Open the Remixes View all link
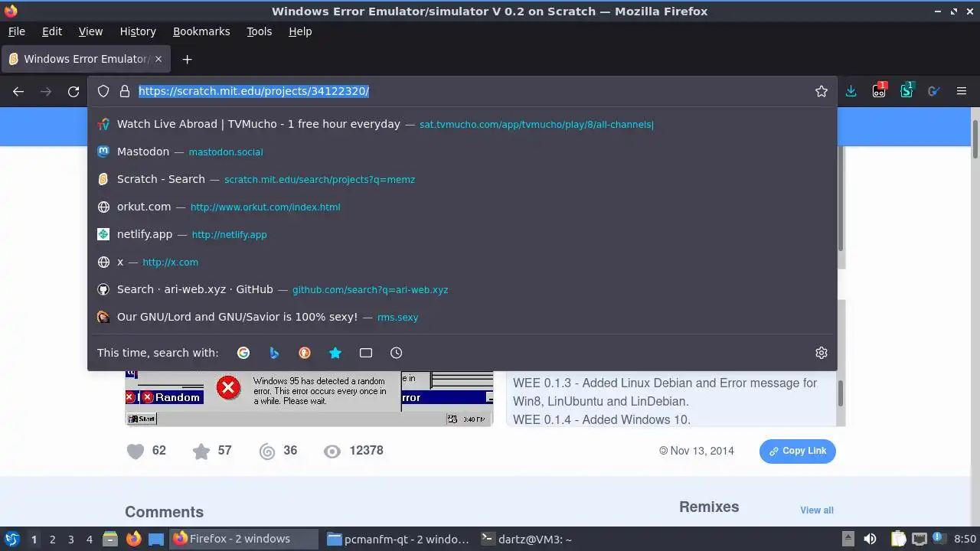This screenshot has height=551, width=980. pos(816,510)
